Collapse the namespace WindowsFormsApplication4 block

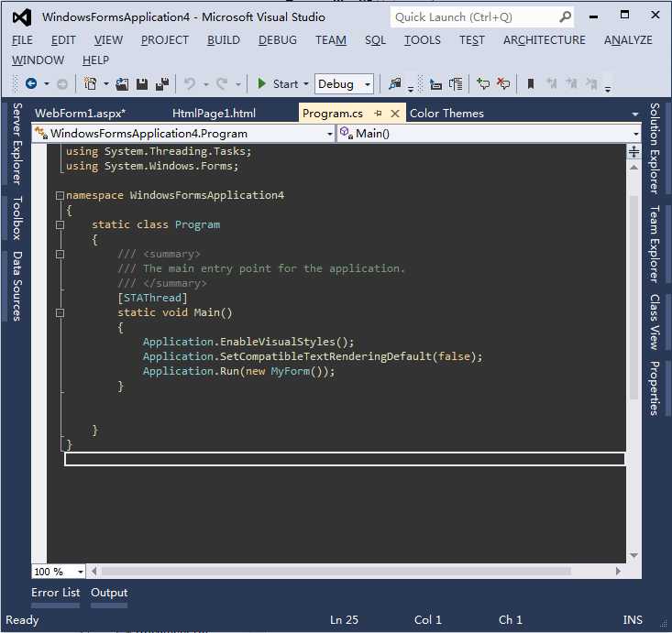pos(60,195)
